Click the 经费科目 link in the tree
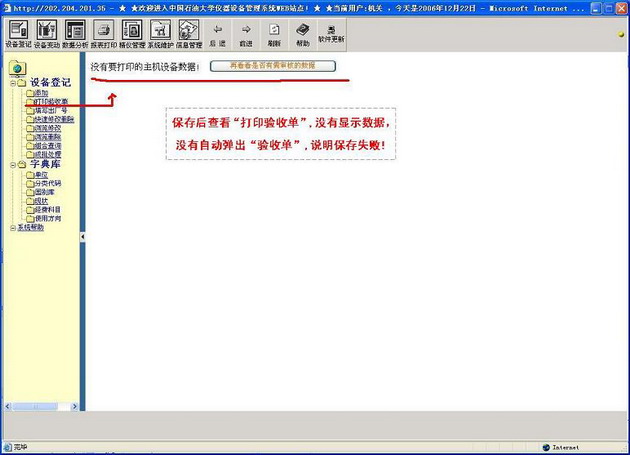630x455 pixels. (48, 210)
